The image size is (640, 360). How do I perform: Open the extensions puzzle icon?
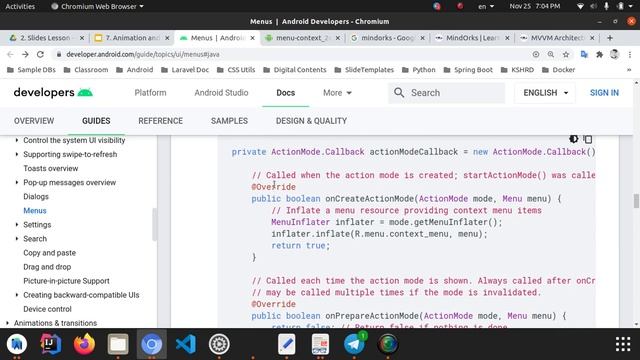(x=599, y=54)
